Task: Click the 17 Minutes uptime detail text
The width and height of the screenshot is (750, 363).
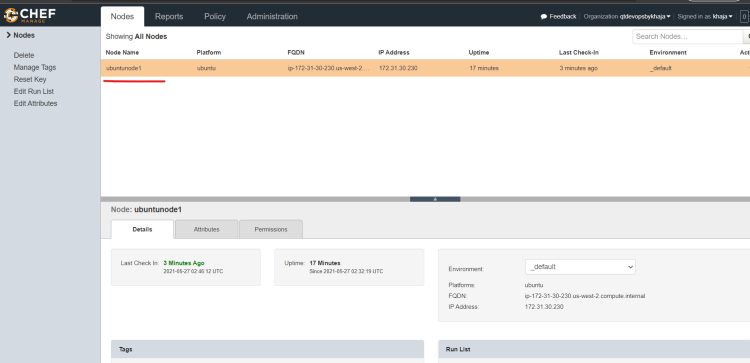Action: [x=325, y=263]
